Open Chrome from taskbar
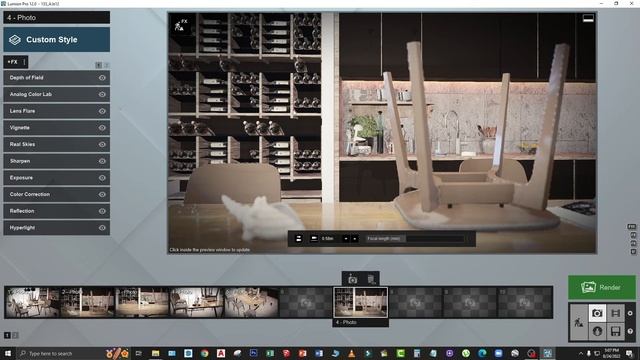The height and width of the screenshot is (360, 640). click(x=204, y=353)
